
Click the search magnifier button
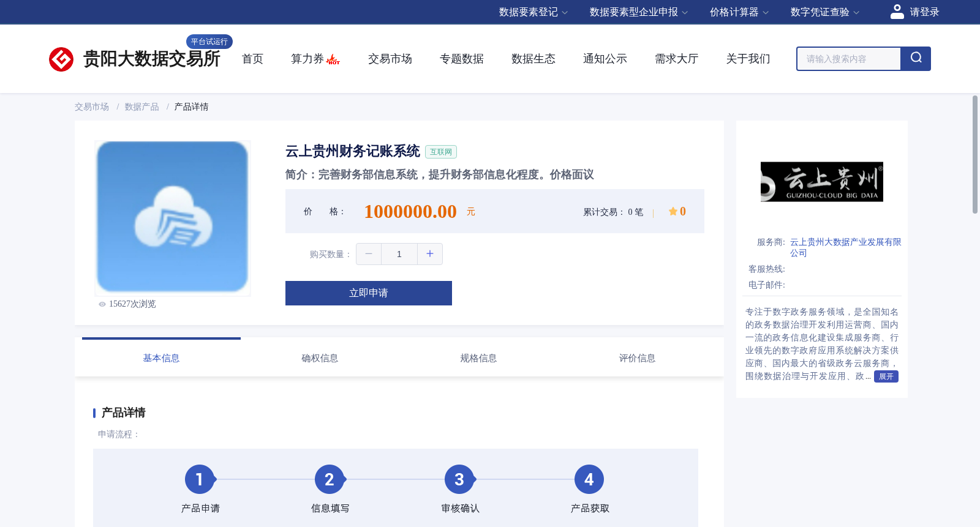(x=916, y=59)
